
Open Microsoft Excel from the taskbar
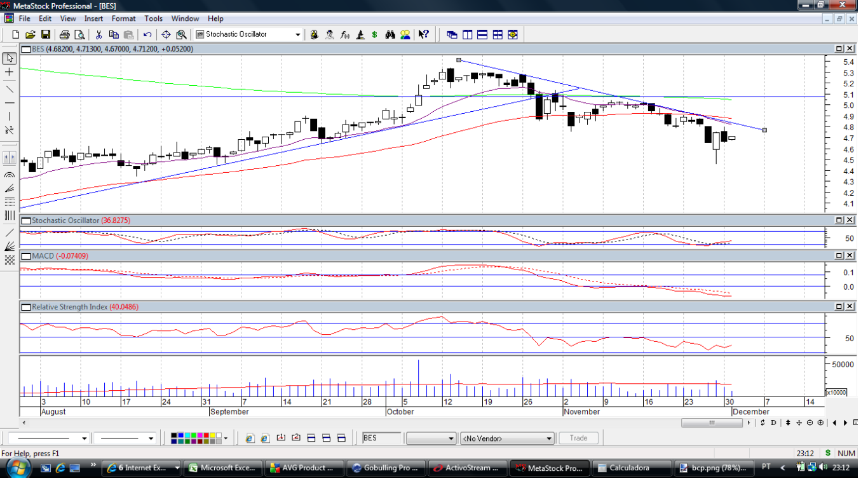222,468
